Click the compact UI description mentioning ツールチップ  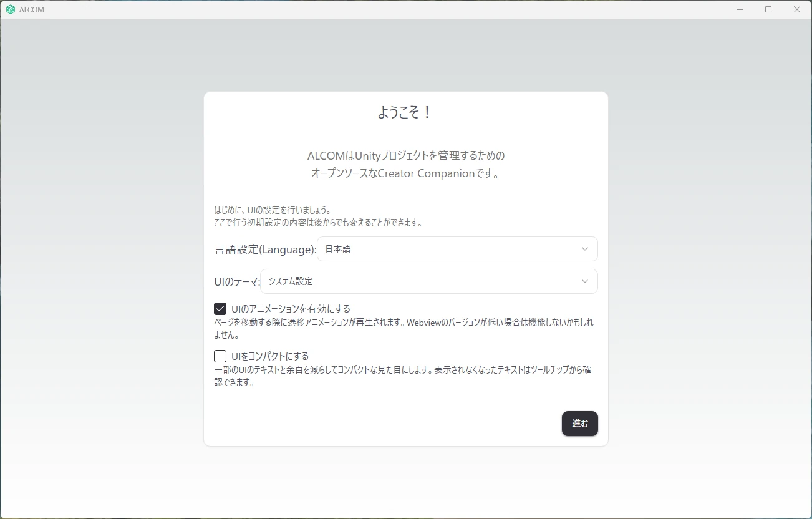[x=403, y=376]
